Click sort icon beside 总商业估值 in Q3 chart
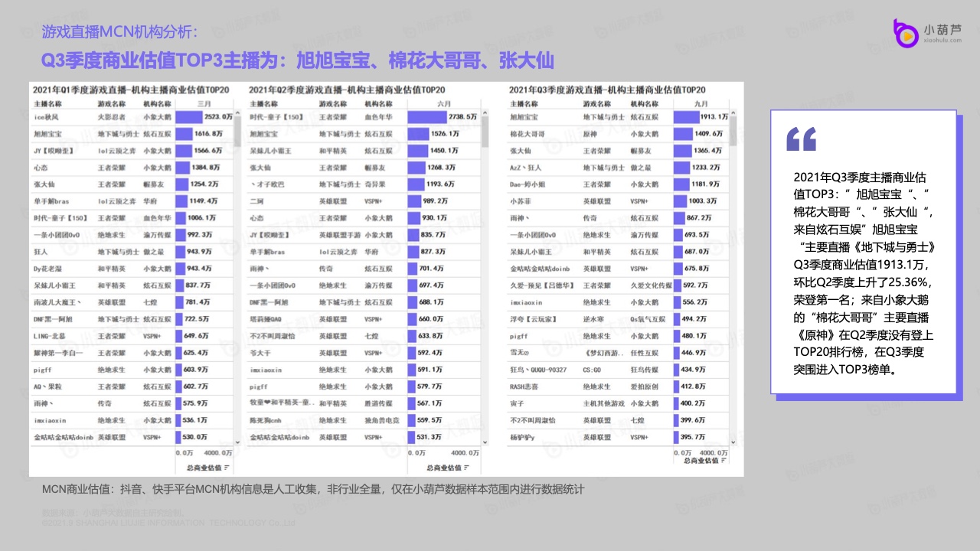 723,461
